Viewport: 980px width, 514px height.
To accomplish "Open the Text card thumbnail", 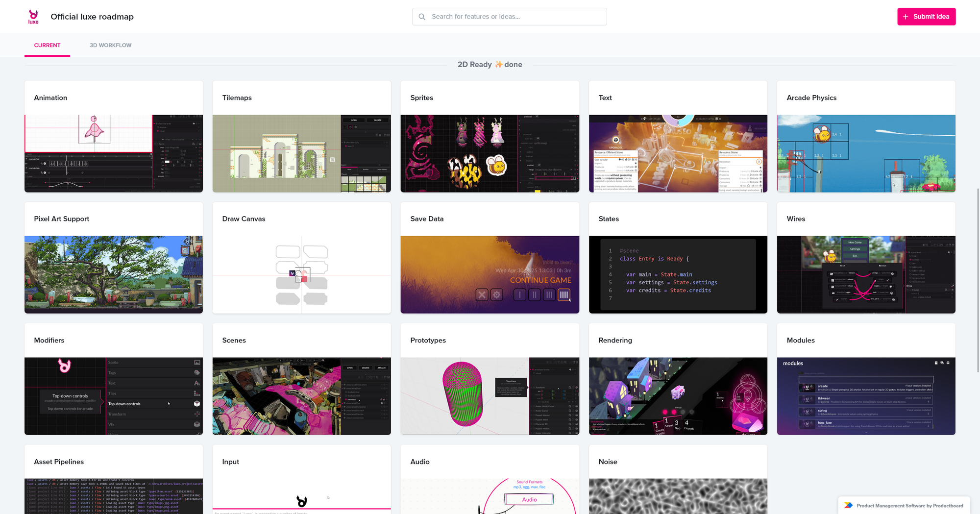I will pos(678,153).
